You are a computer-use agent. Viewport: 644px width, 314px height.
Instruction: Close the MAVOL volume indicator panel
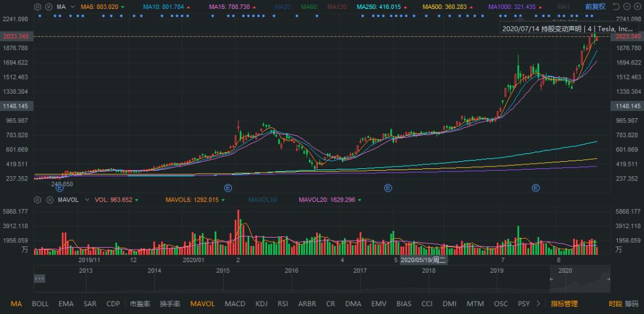click(x=48, y=199)
